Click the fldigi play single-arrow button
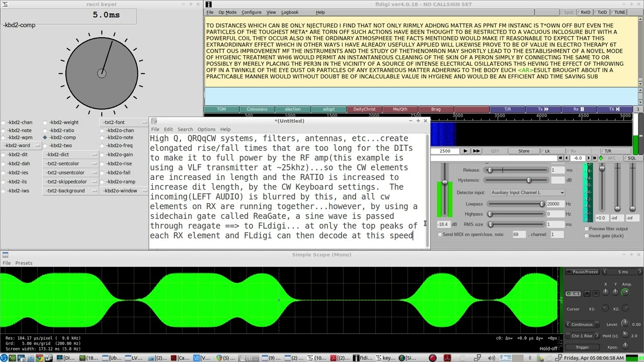This screenshot has width=644, height=362. coord(465,151)
